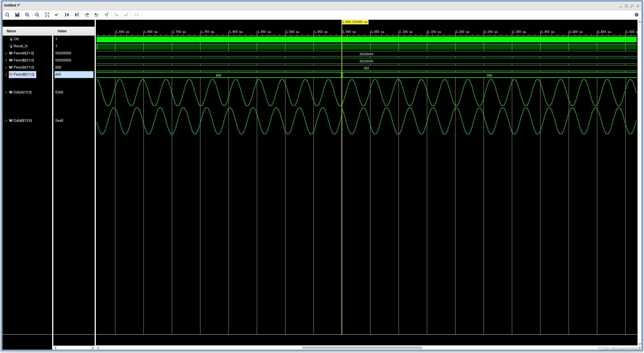
Task: Expand the PwordA[11:0] bus
Action: (x=6, y=67)
